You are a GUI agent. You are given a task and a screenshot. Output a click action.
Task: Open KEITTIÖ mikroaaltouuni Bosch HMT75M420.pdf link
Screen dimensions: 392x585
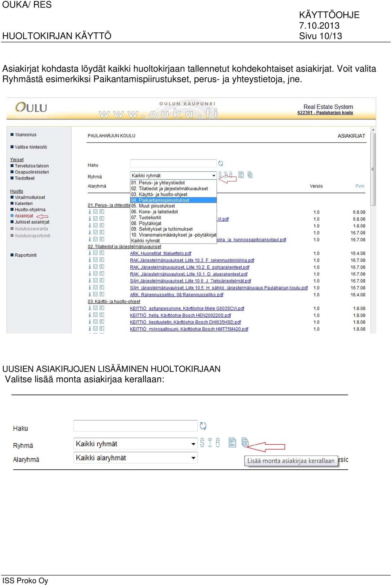point(189,329)
